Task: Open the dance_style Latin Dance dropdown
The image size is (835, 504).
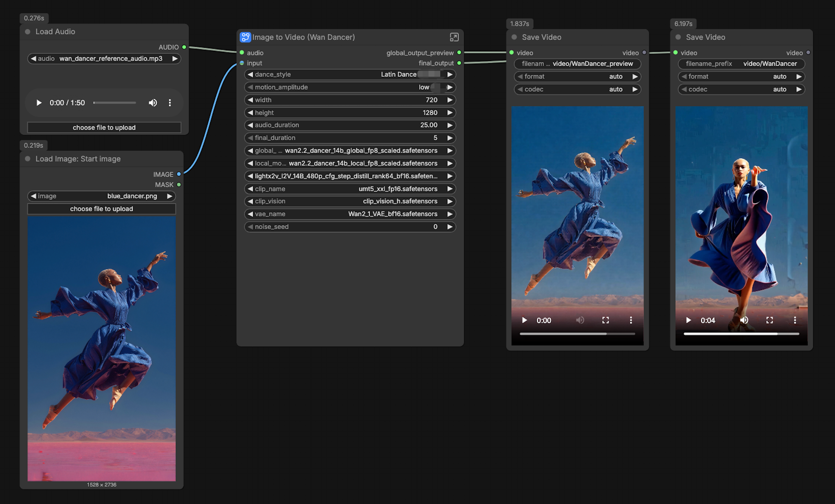Action: tap(350, 74)
